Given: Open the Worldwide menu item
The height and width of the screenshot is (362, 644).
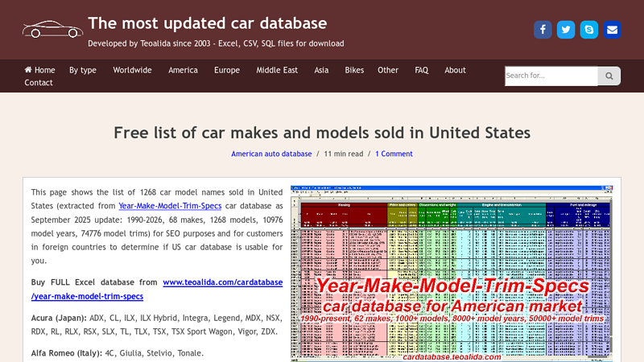Looking at the screenshot, I should pyautogui.click(x=132, y=70).
